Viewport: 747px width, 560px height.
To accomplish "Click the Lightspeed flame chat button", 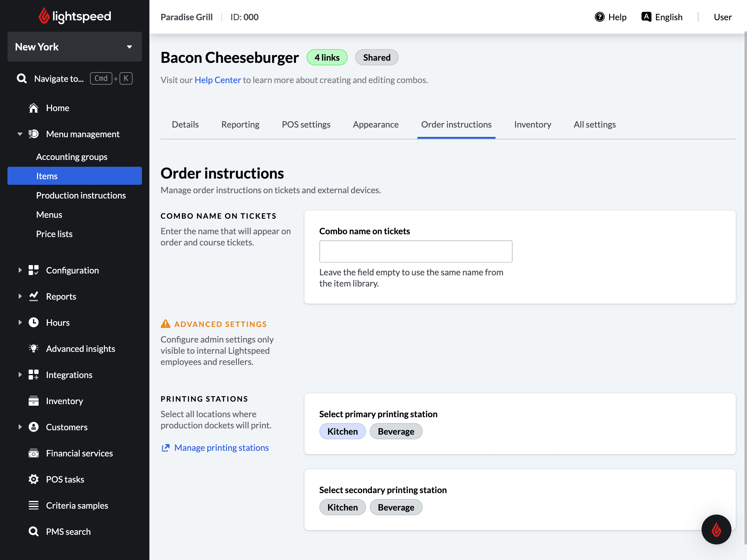I will click(716, 529).
